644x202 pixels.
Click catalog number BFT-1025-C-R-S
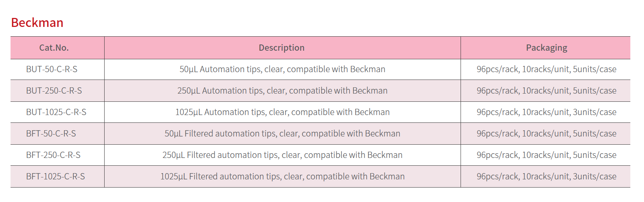click(55, 176)
